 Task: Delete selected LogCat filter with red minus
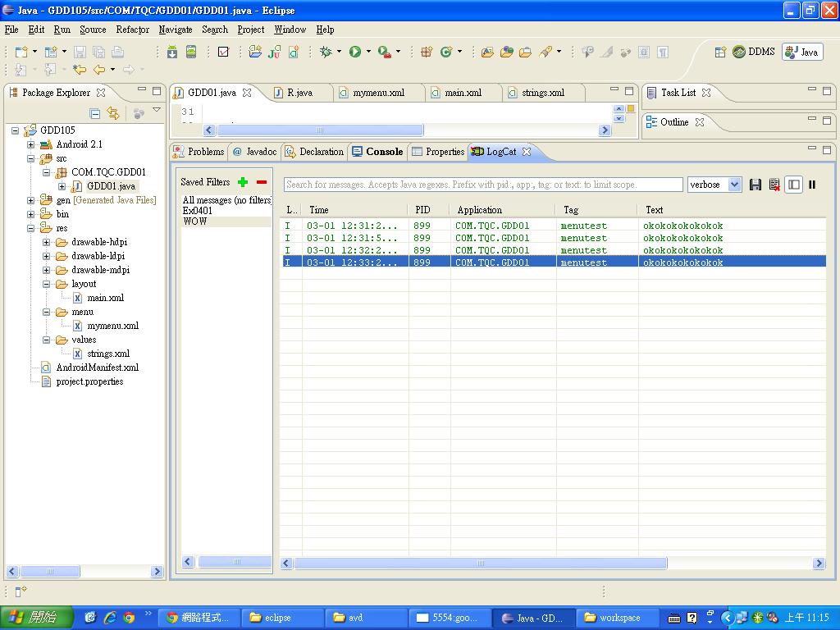262,182
